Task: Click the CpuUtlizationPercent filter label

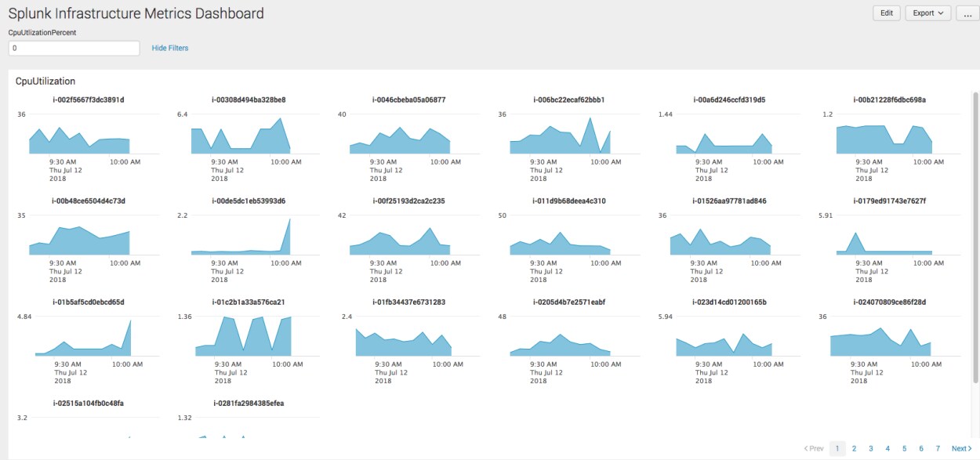Action: point(42,33)
